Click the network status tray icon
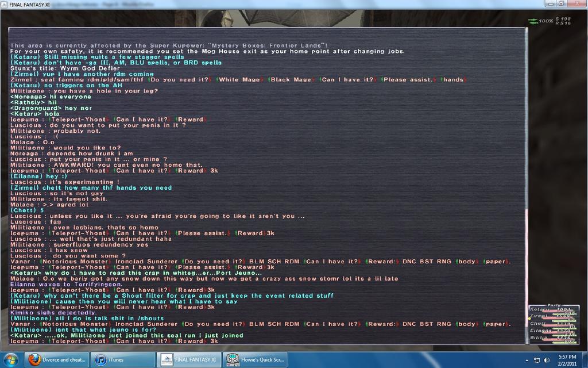Screen dimensions: 588x368 click(x=536, y=361)
